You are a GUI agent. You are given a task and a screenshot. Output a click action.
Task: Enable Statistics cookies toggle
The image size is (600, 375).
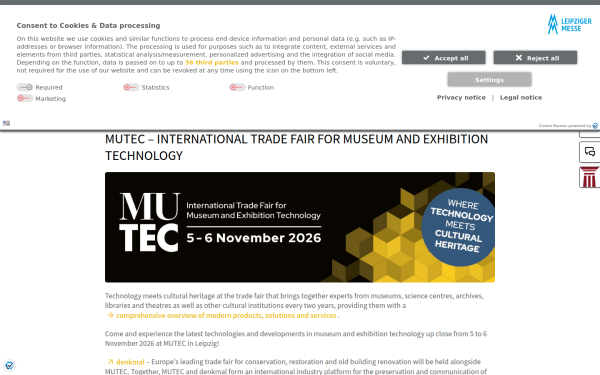pos(131,87)
